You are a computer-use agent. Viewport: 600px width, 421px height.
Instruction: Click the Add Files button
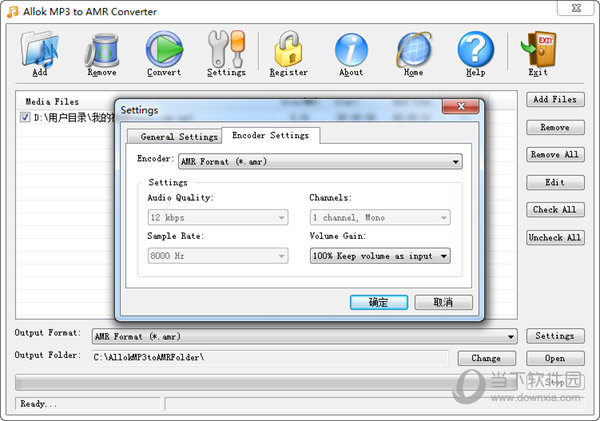555,100
